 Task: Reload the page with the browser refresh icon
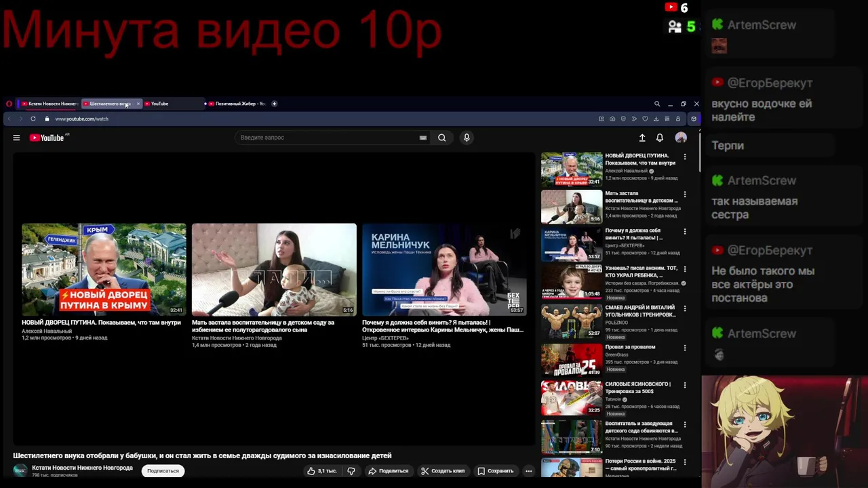click(x=33, y=119)
